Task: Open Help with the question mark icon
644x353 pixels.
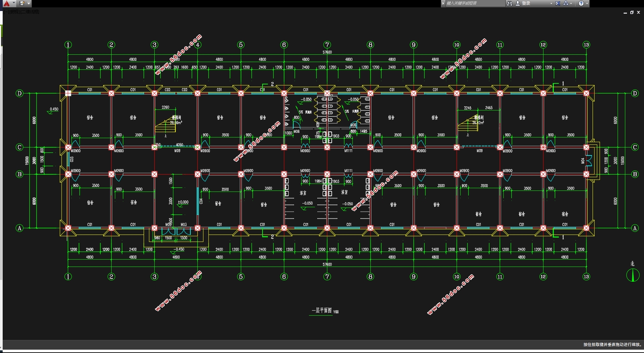Action: click(x=581, y=3)
